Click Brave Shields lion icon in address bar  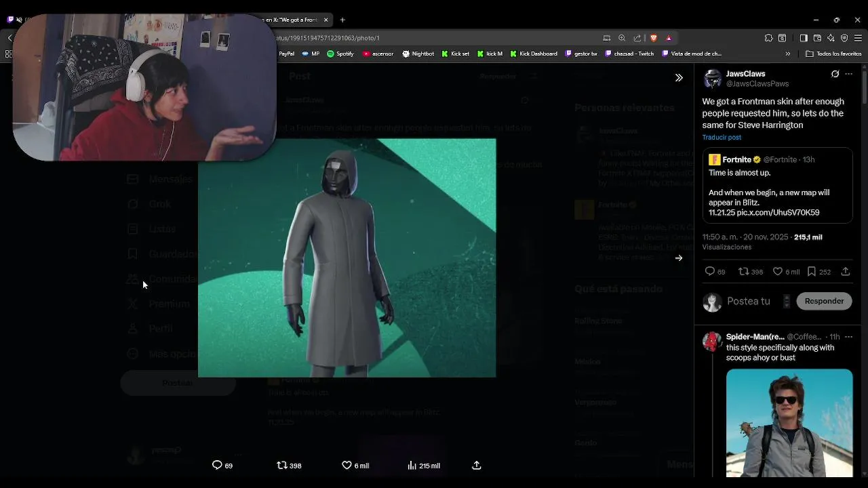pos(654,38)
